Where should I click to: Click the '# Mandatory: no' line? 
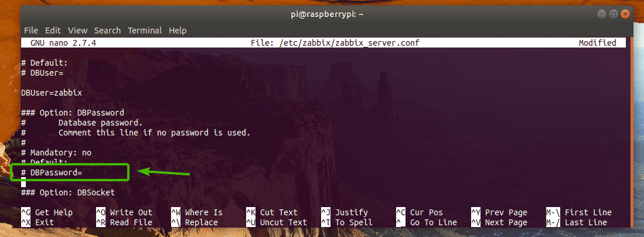tap(56, 153)
